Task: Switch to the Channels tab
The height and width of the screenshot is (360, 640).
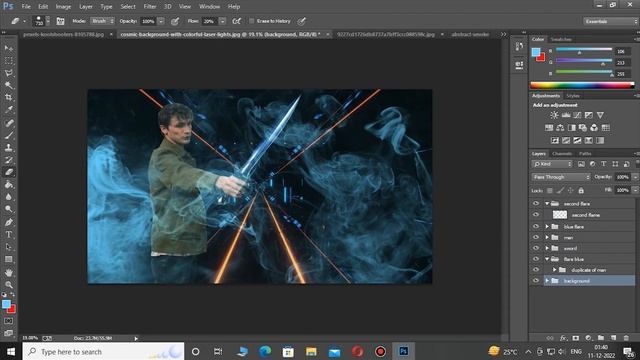Action: click(x=562, y=154)
